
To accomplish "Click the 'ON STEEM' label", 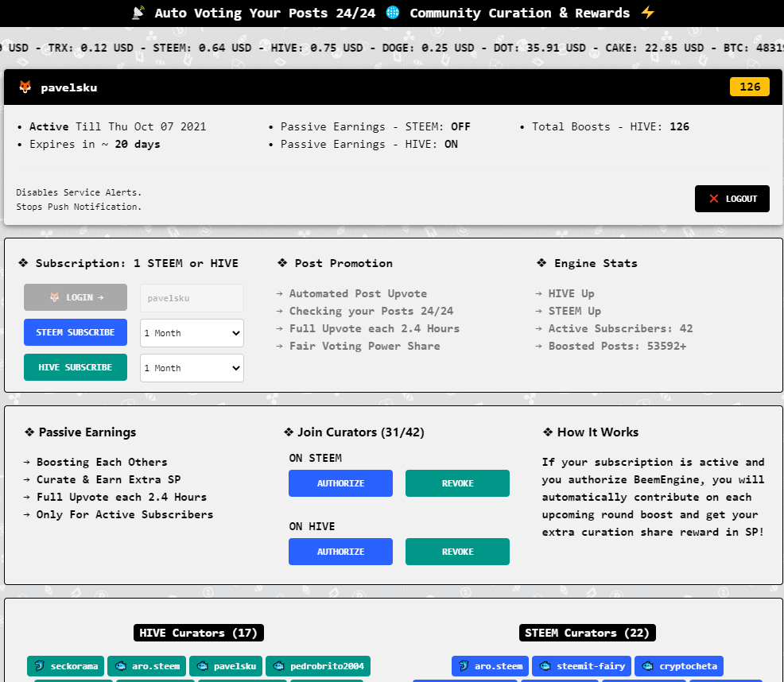I will [x=315, y=458].
